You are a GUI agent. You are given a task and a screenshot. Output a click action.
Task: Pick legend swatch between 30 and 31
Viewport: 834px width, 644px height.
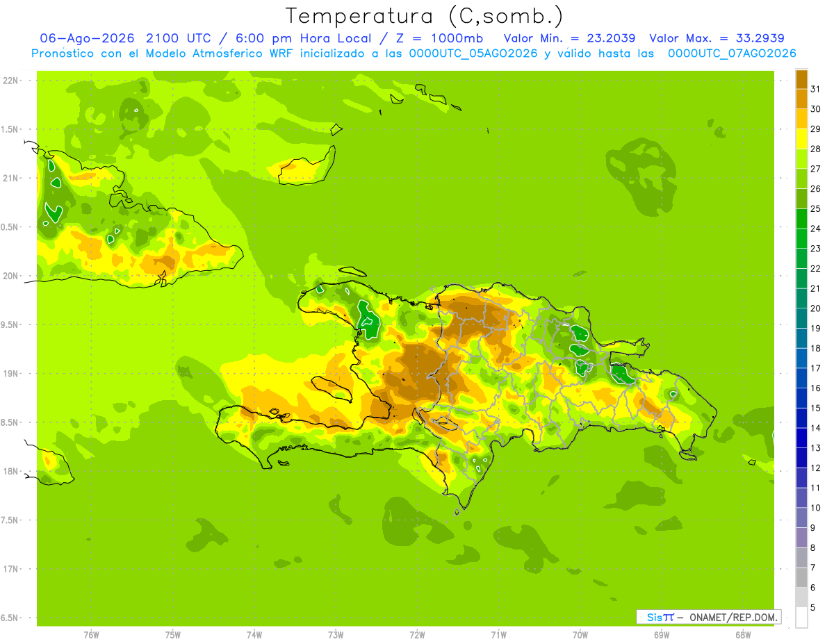pyautogui.click(x=801, y=99)
